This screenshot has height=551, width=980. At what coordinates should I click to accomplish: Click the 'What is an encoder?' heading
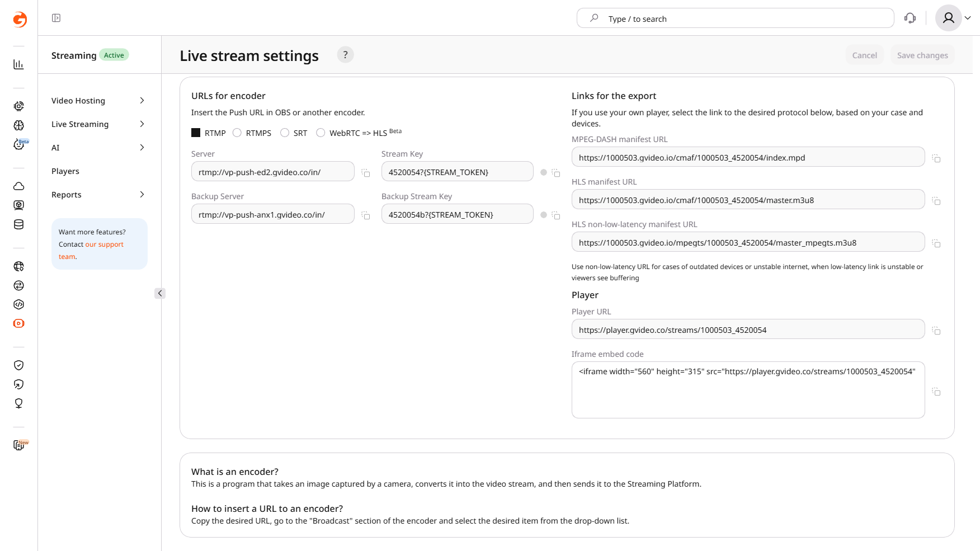click(235, 472)
